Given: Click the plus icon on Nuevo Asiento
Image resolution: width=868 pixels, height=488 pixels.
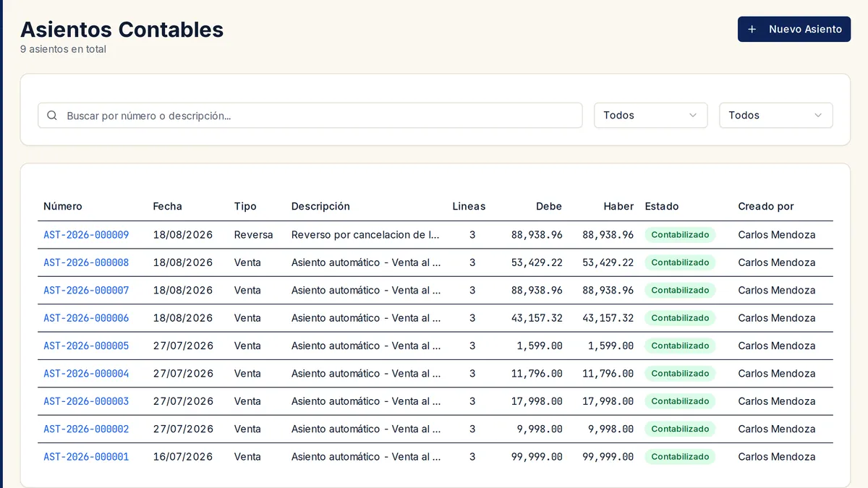Looking at the screenshot, I should [752, 30].
